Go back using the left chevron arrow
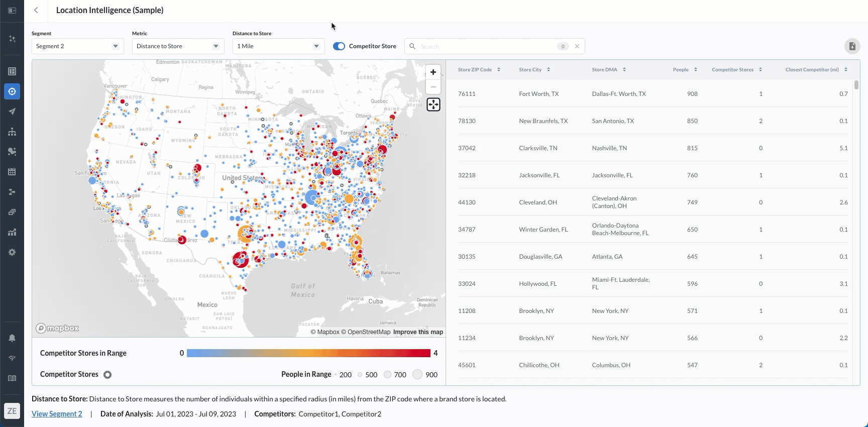This screenshot has height=427, width=868. (36, 10)
